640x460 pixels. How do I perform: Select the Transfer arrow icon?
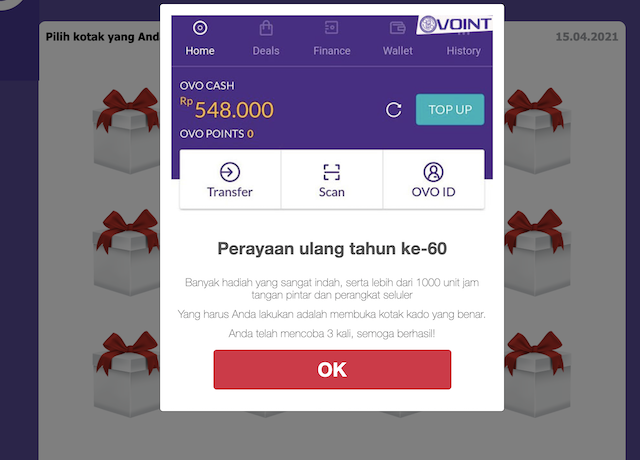pyautogui.click(x=230, y=172)
